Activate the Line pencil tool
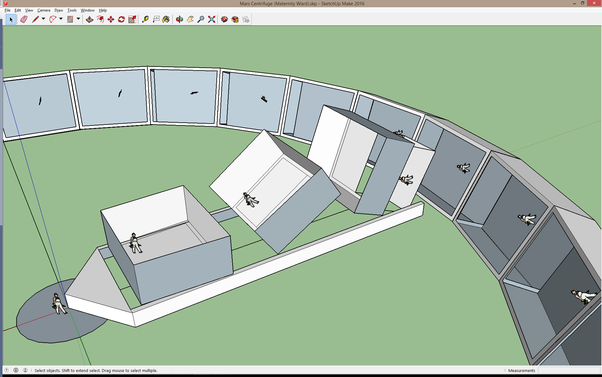Viewport: 602px width, 377px height. pos(35,19)
